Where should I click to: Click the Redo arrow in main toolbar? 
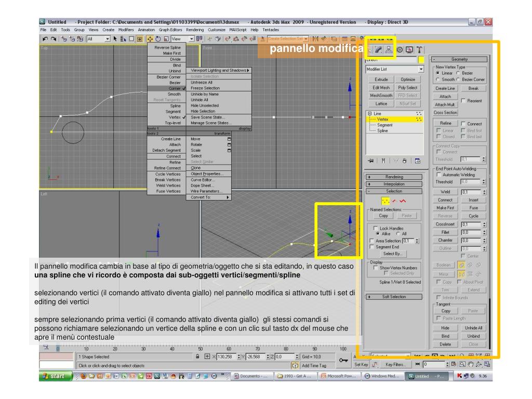point(54,39)
